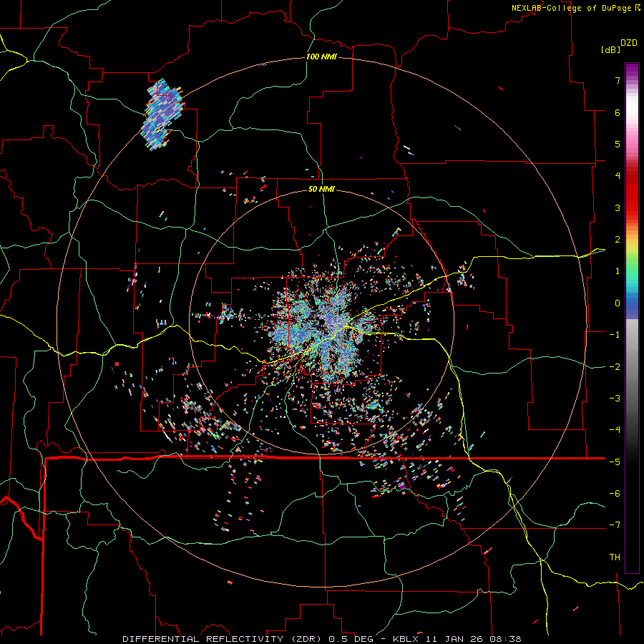Click the TH threshold label on the legend

tap(615, 557)
